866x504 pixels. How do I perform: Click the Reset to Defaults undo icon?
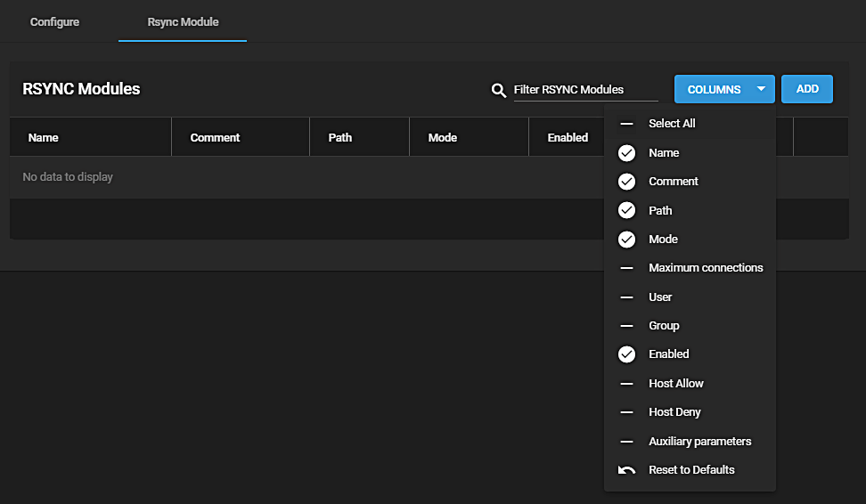click(627, 470)
